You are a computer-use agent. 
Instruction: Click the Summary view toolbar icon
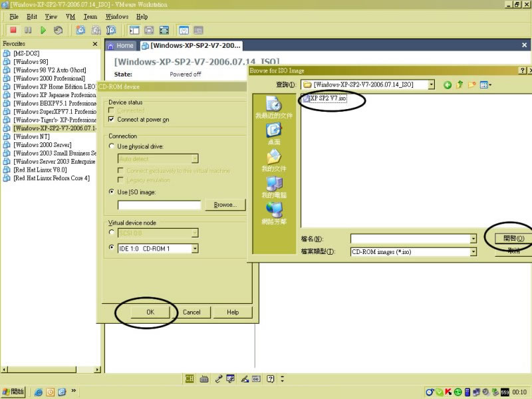184,30
